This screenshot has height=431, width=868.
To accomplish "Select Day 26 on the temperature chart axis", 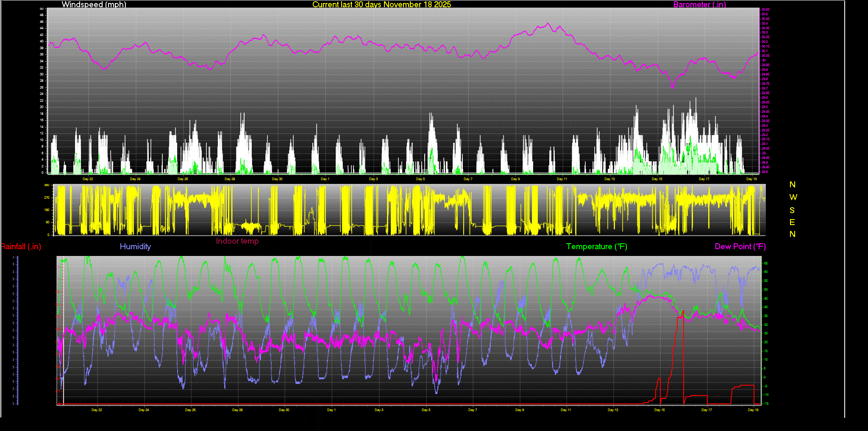I will pyautogui.click(x=190, y=410).
